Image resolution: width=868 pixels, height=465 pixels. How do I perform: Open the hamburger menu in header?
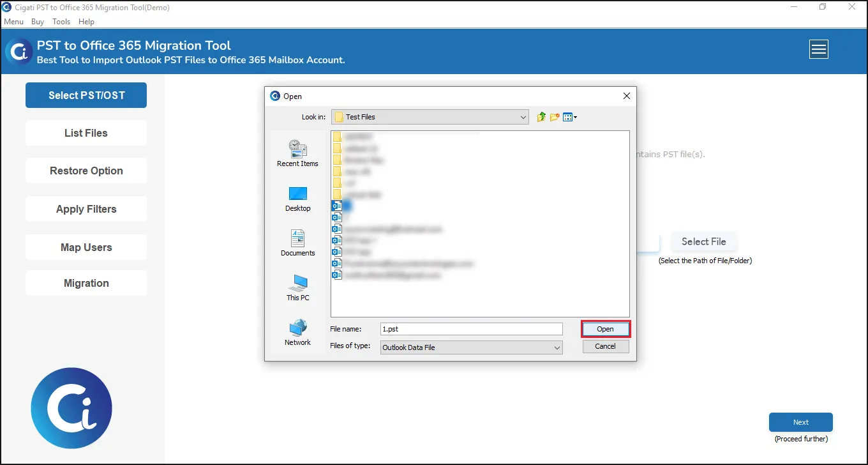[818, 49]
